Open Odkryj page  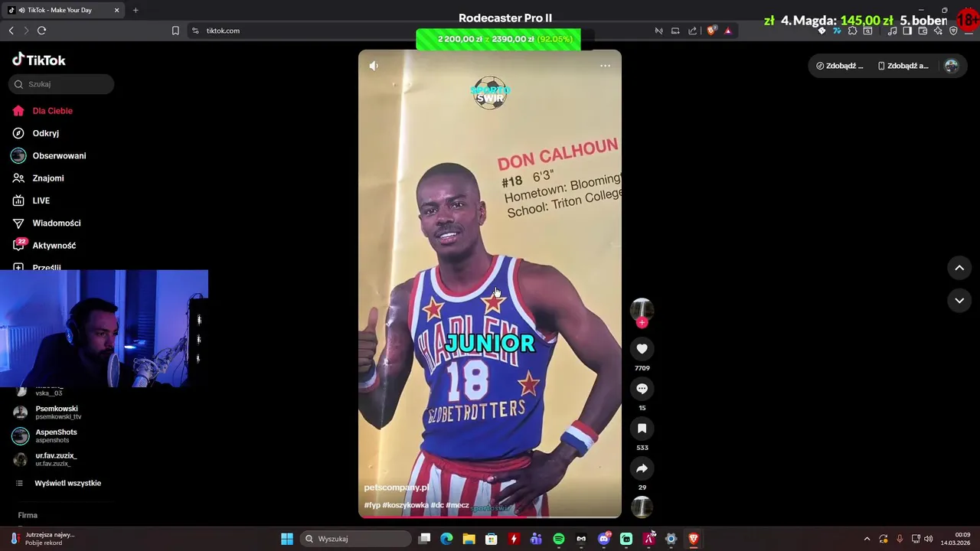(36, 133)
